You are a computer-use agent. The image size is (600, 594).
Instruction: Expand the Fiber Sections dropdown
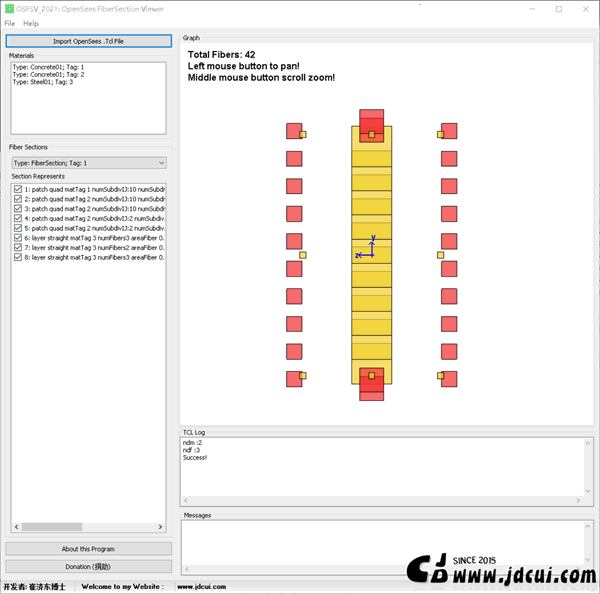[89, 163]
